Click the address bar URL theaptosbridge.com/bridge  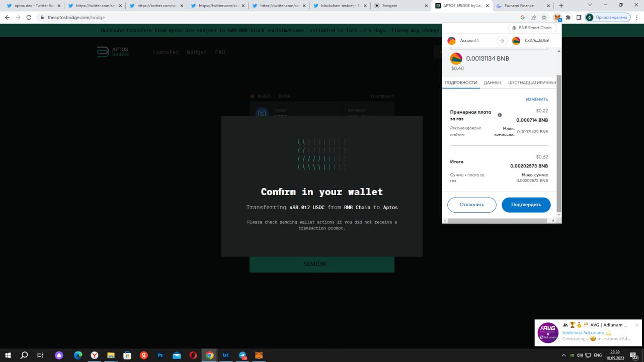(76, 17)
